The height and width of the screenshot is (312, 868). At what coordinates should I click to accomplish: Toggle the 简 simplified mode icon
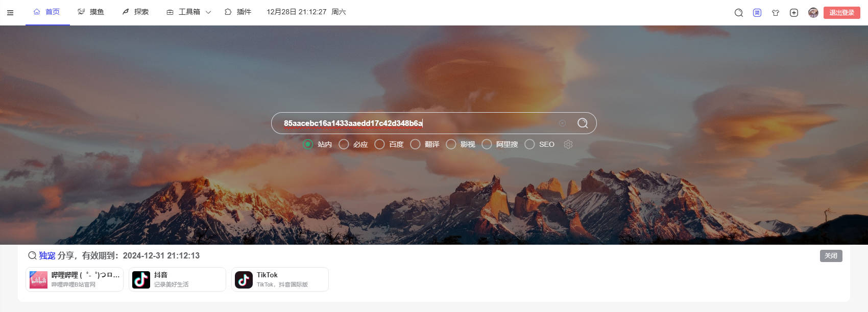(x=757, y=13)
